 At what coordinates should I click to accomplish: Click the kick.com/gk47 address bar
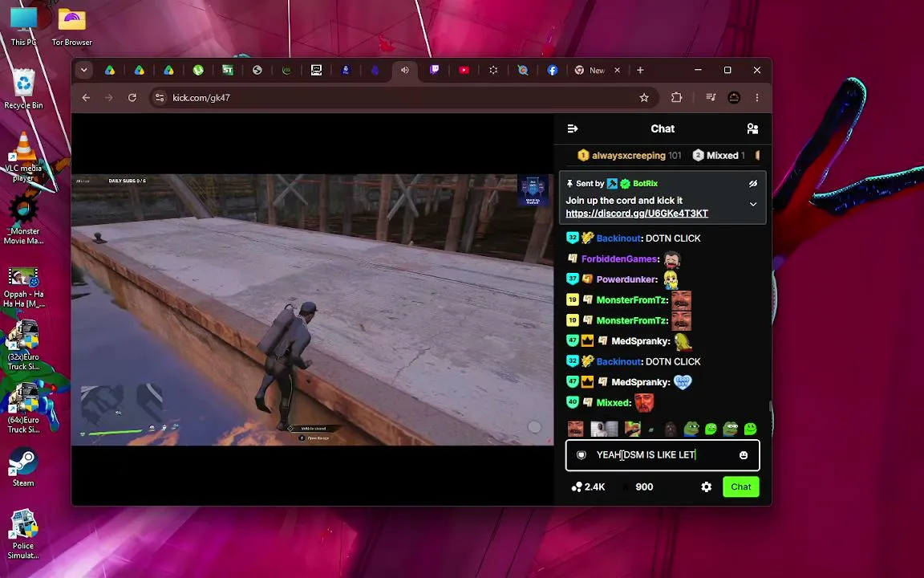402,98
